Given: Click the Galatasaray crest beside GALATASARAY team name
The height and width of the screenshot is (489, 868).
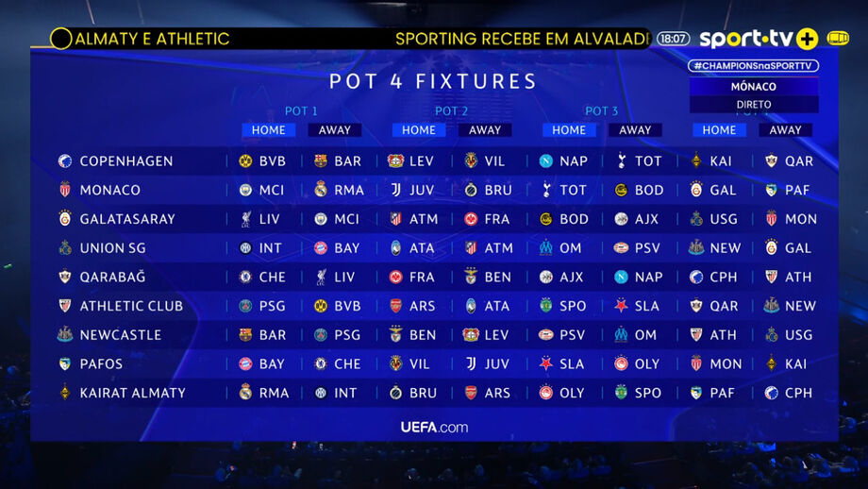Looking at the screenshot, I should point(65,219).
